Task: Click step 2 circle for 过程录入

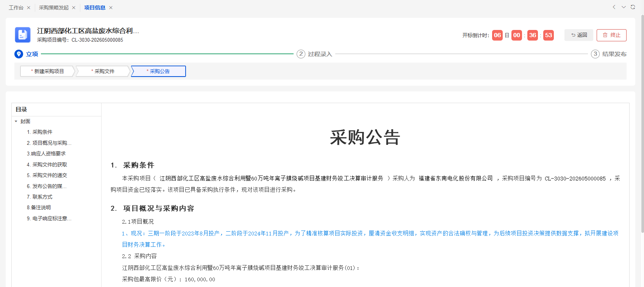Action: point(301,54)
